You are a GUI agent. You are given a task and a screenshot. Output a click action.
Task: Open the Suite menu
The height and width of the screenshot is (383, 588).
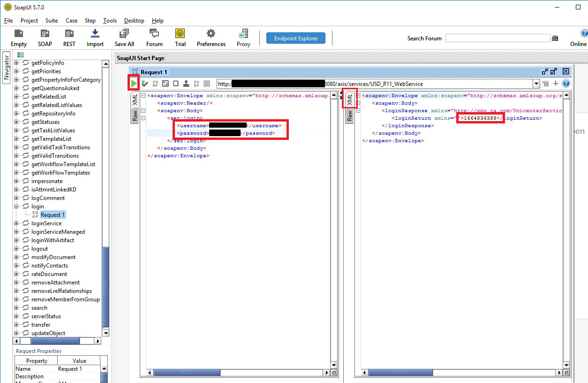coord(52,21)
